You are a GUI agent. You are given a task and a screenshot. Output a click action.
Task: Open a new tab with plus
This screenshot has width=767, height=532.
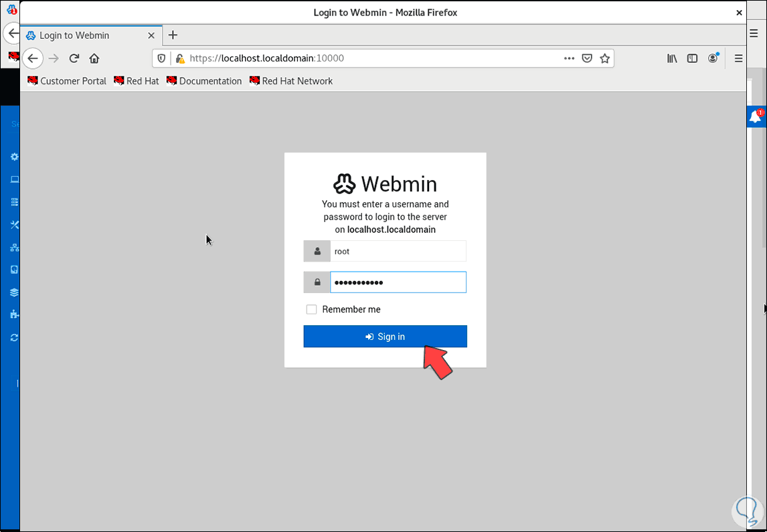coord(173,35)
